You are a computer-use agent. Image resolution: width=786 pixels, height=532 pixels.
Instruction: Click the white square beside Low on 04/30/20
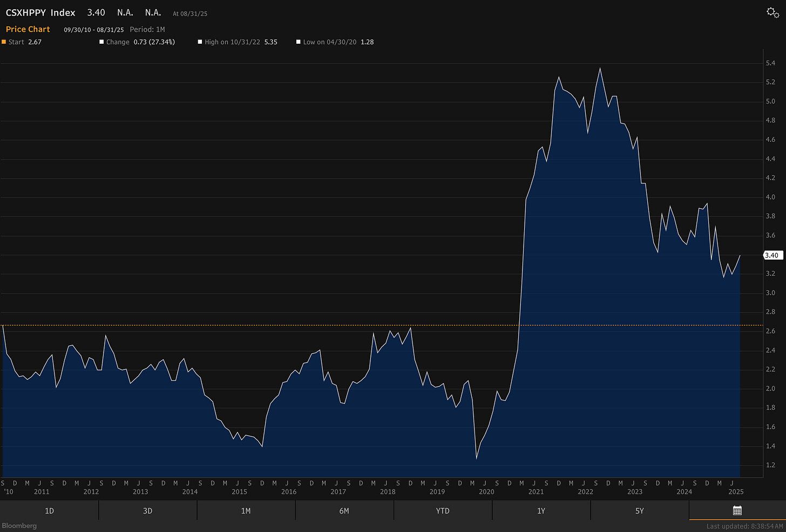[298, 42]
